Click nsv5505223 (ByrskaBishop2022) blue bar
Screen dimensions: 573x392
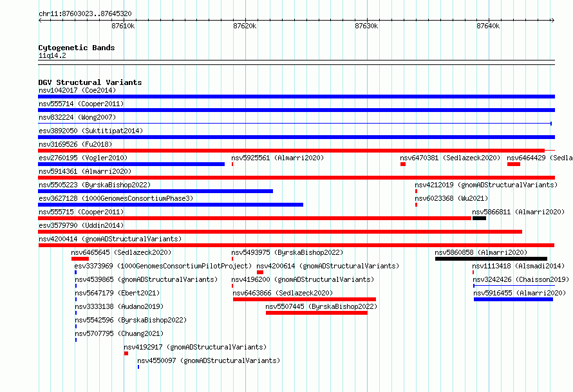(155, 191)
